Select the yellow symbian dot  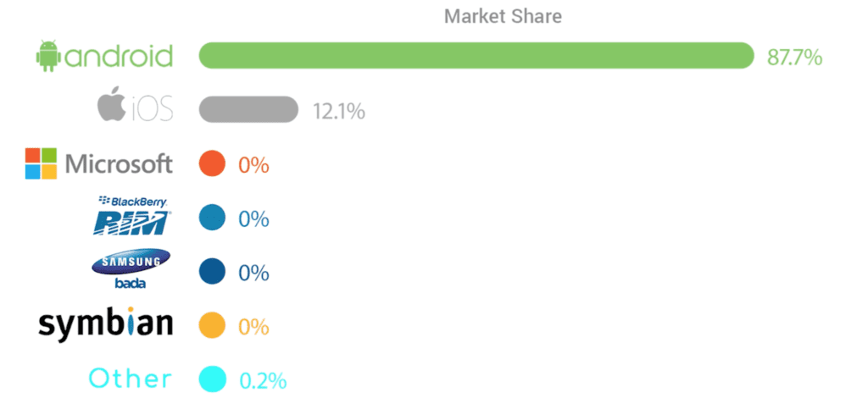click(x=212, y=325)
